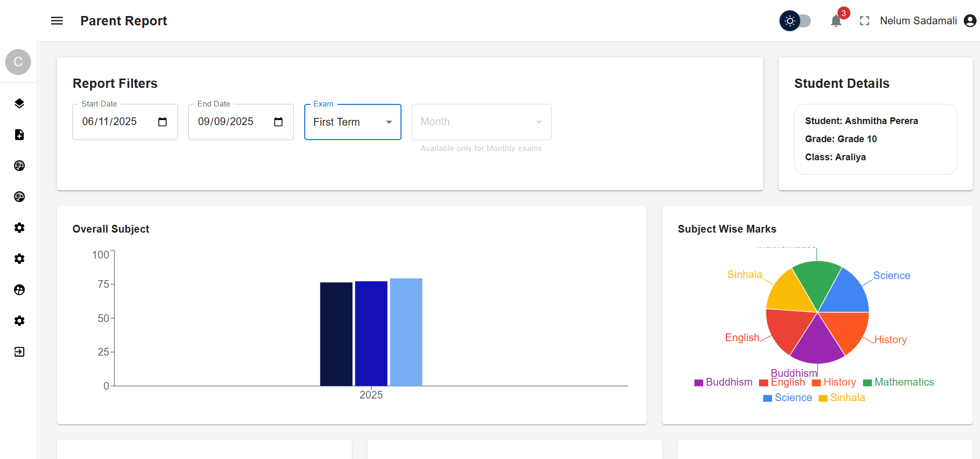Click the add-document icon in the sidebar

[x=19, y=135]
